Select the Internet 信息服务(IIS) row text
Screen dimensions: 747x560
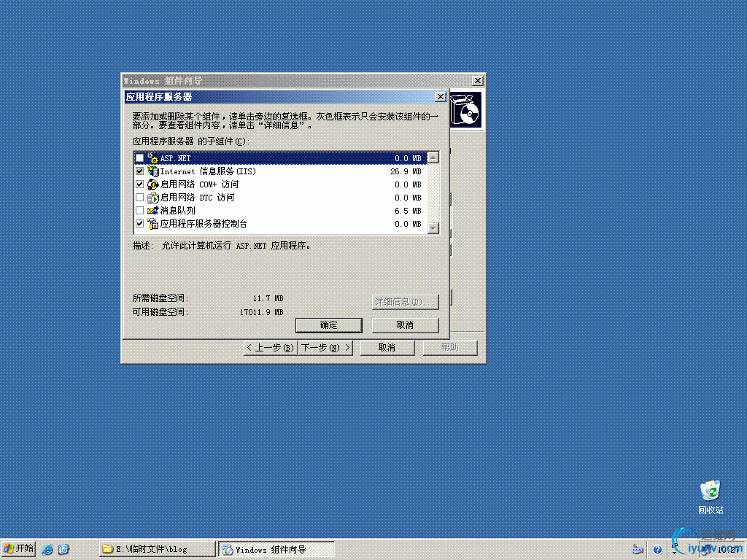tap(208, 171)
